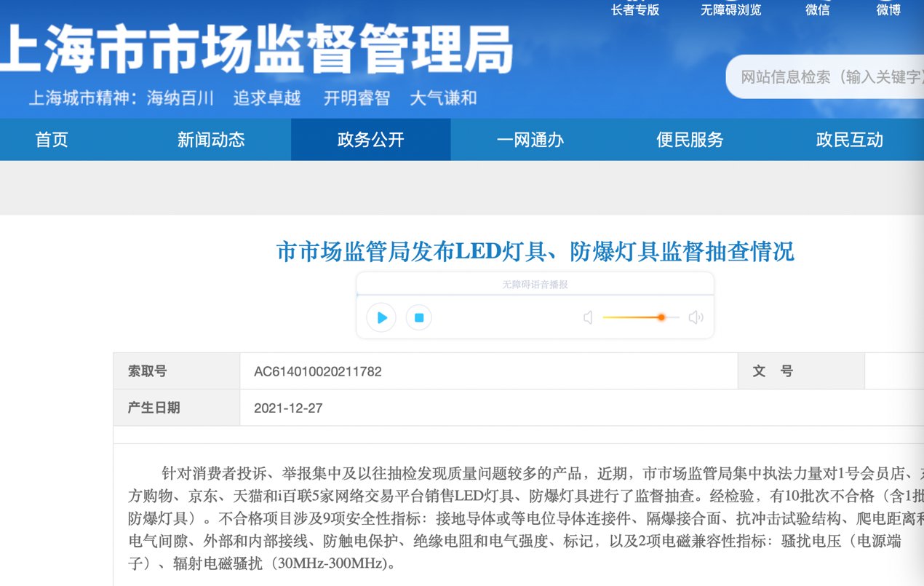Viewport: 924px width, 586px height.
Task: Open the article title link about LED灯具抽查
Action: click(535, 252)
